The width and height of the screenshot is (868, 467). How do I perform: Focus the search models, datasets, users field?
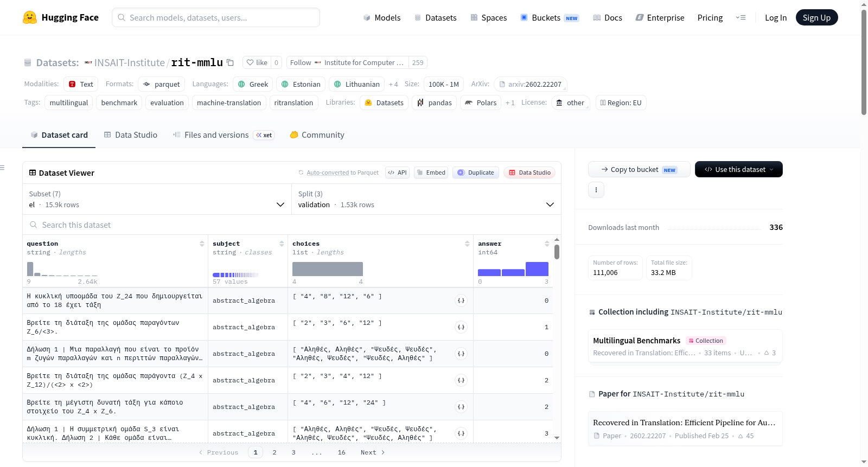pos(216,17)
